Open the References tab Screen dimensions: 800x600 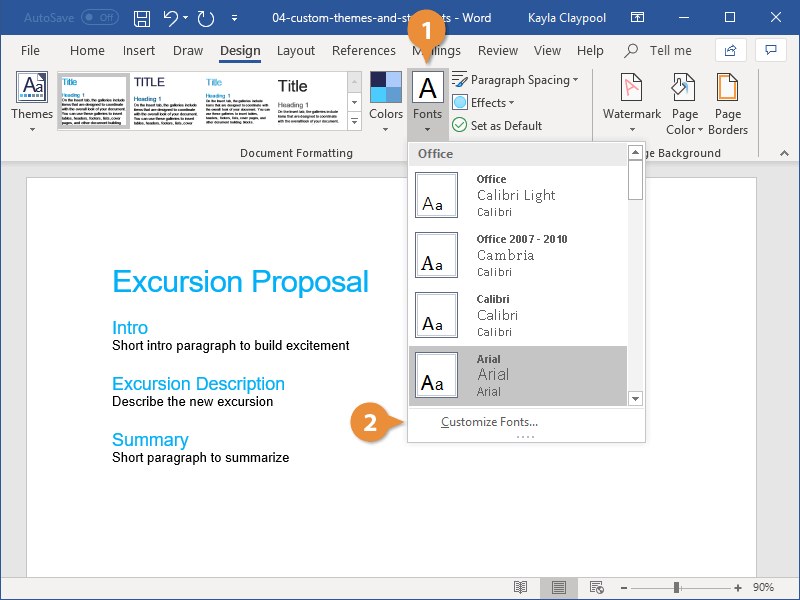click(x=363, y=51)
